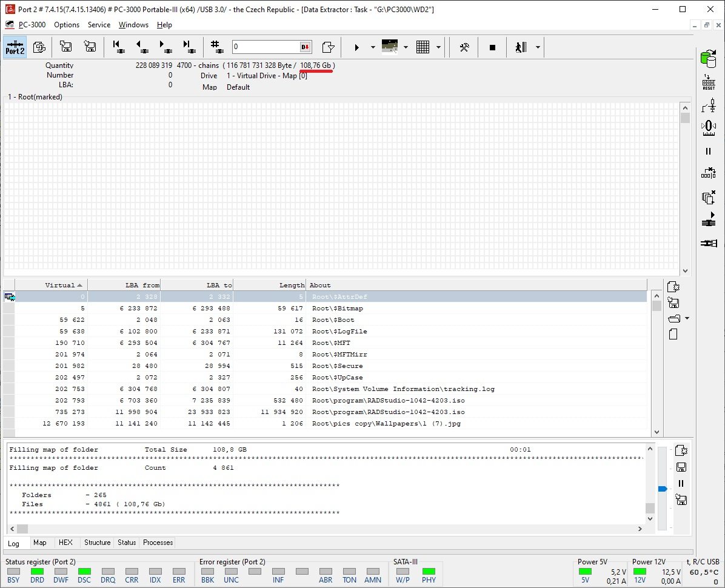
Task: Click the tools (hammer and wrench) icon
Action: [x=464, y=47]
